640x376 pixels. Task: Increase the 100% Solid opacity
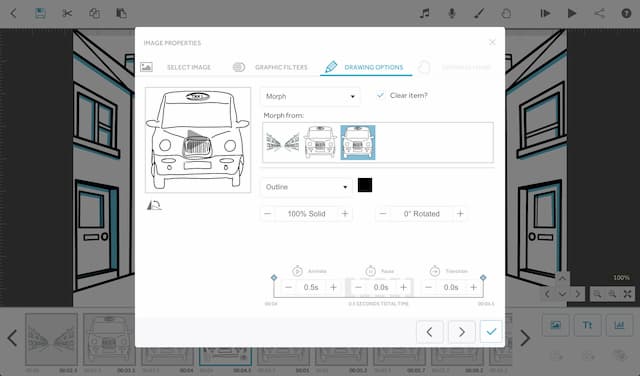[345, 214]
